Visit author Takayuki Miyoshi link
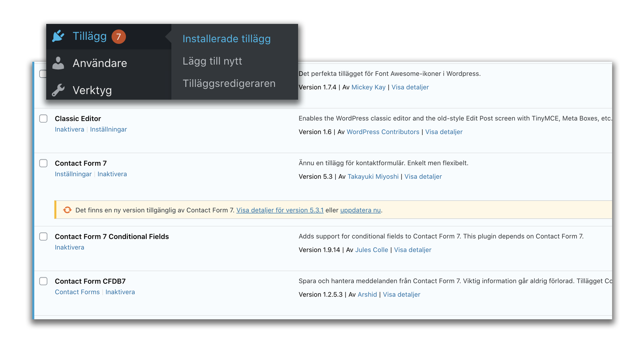 pyautogui.click(x=373, y=177)
